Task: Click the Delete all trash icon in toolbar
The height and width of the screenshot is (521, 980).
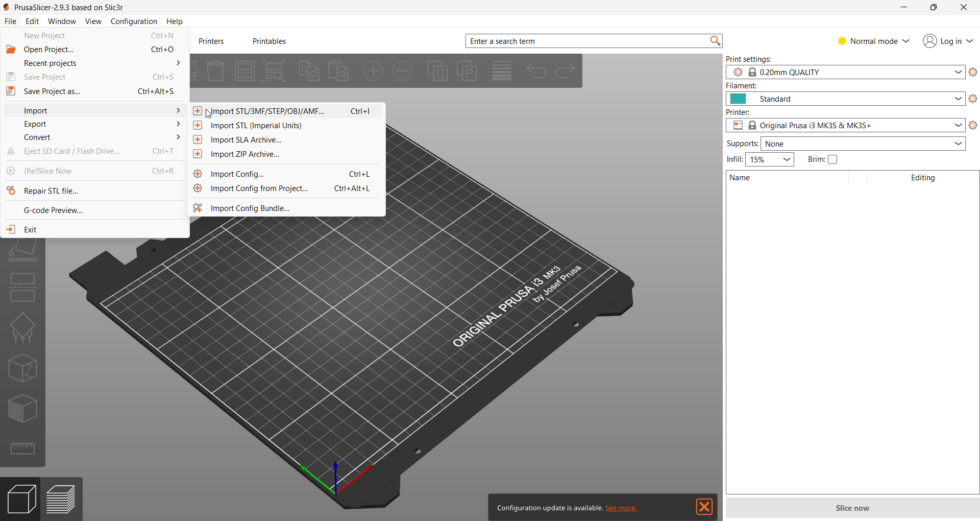Action: point(216,71)
